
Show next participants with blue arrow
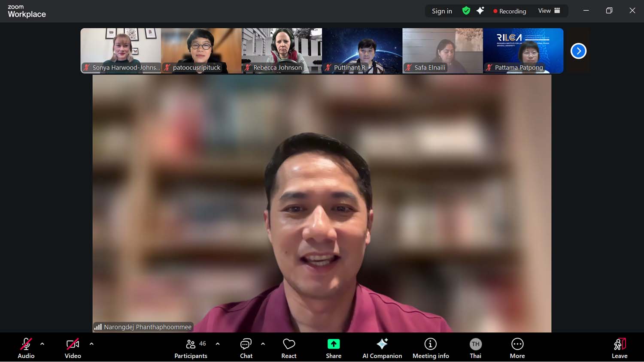point(578,51)
